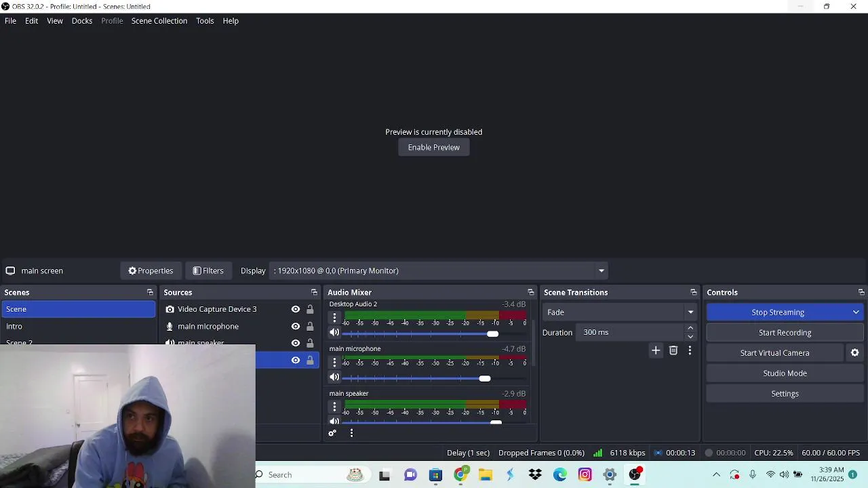Toggle visibility of highlighted source row

(296, 360)
